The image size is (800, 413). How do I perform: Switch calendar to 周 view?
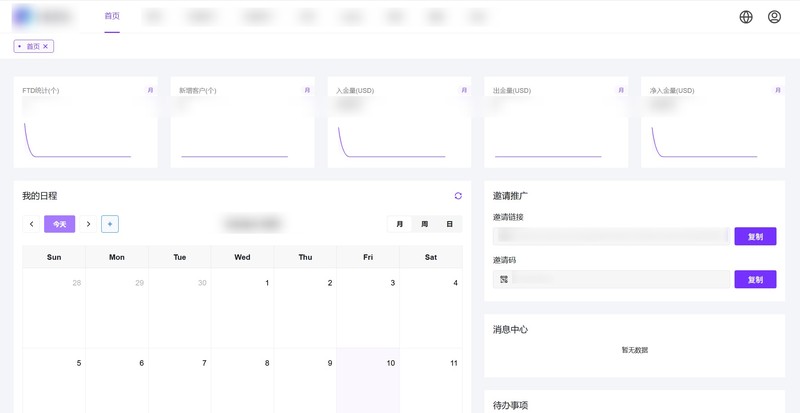point(425,224)
